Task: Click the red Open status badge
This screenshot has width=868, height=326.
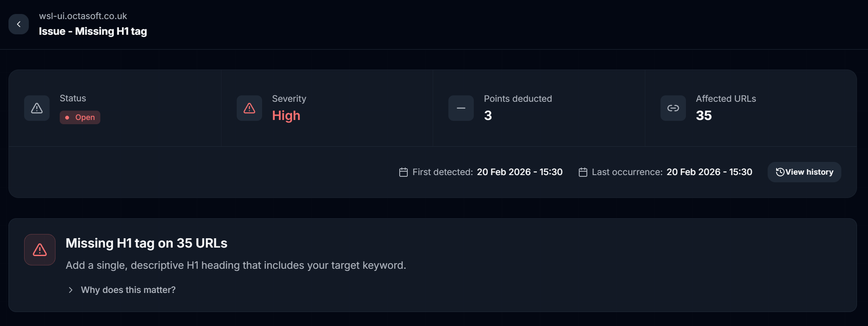Action: click(80, 117)
